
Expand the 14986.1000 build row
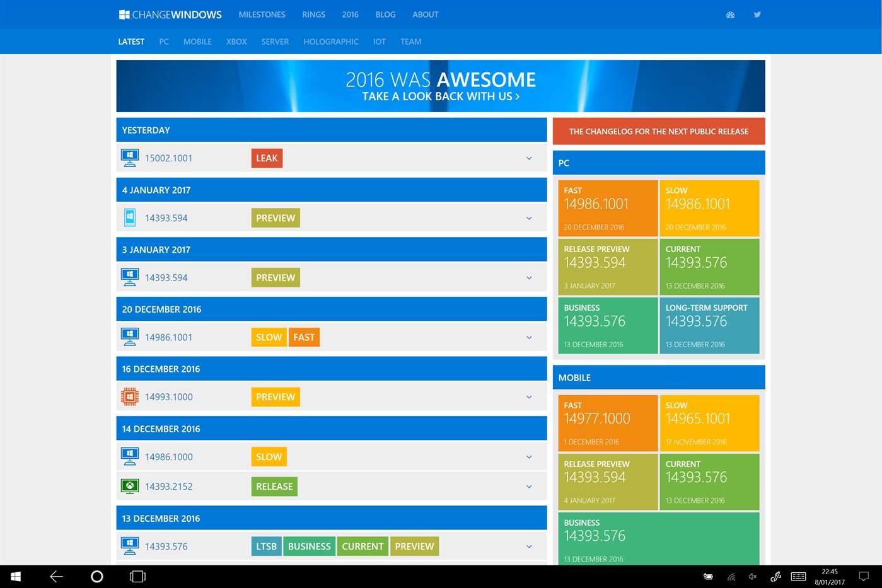click(x=529, y=456)
